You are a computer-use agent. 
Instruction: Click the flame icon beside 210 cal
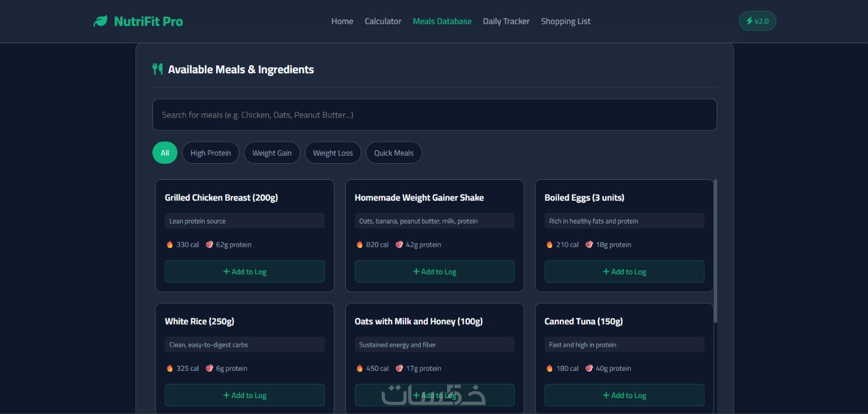[x=549, y=245]
